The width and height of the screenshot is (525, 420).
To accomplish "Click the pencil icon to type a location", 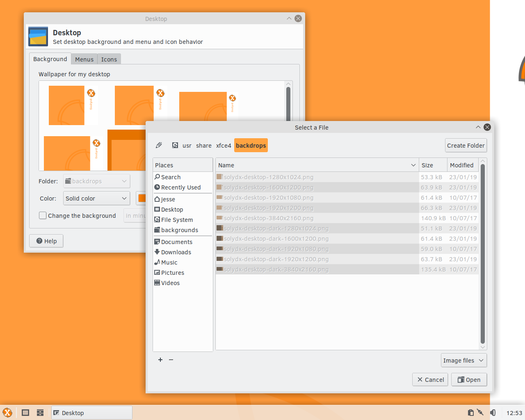I will point(159,145).
